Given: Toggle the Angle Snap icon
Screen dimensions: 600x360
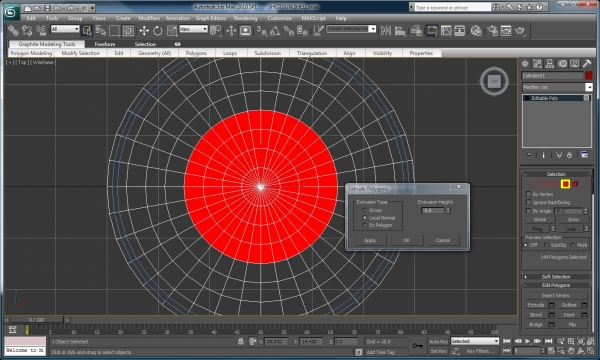Looking at the screenshot, I should 275,30.
